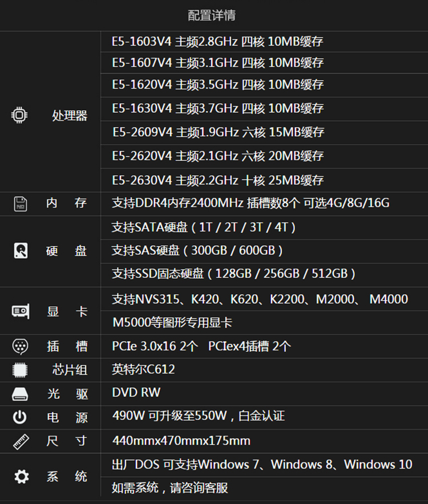Click the chipset icon

[20, 370]
